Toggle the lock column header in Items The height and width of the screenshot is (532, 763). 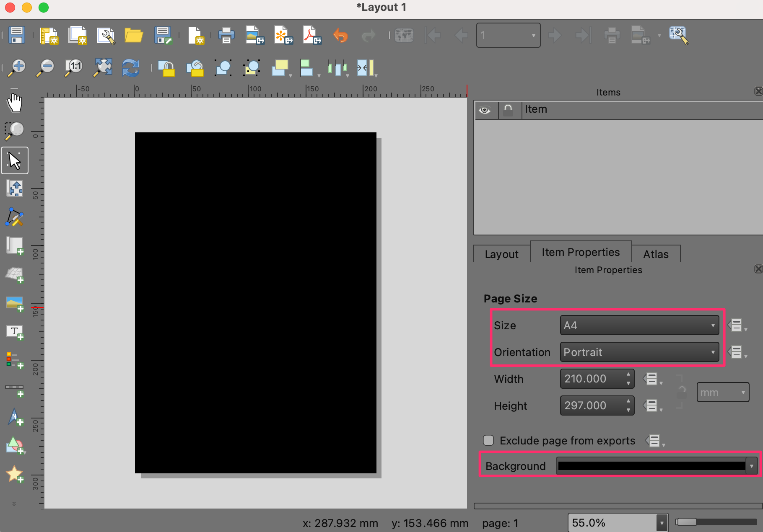[x=508, y=110]
